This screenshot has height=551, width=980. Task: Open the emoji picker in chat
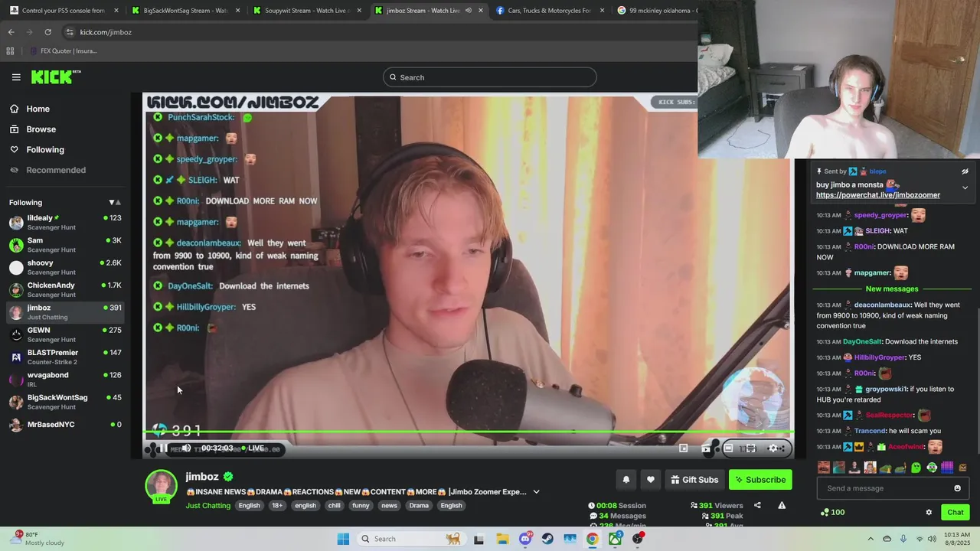(957, 488)
